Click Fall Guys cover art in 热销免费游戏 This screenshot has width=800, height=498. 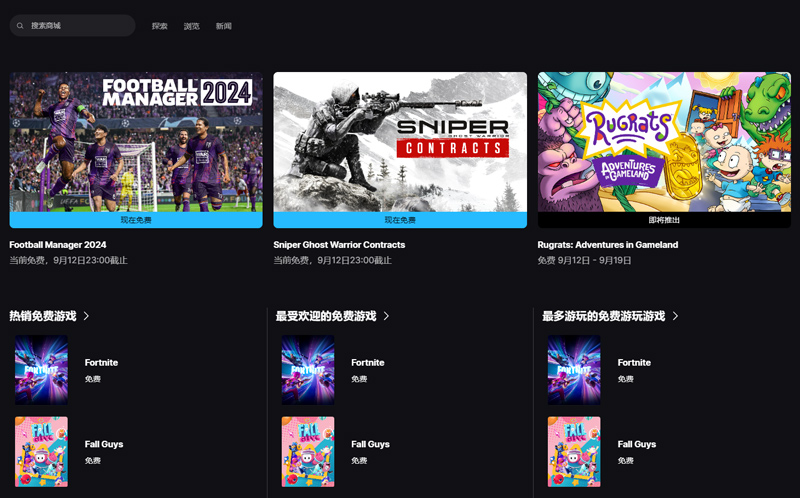pyautogui.click(x=41, y=452)
